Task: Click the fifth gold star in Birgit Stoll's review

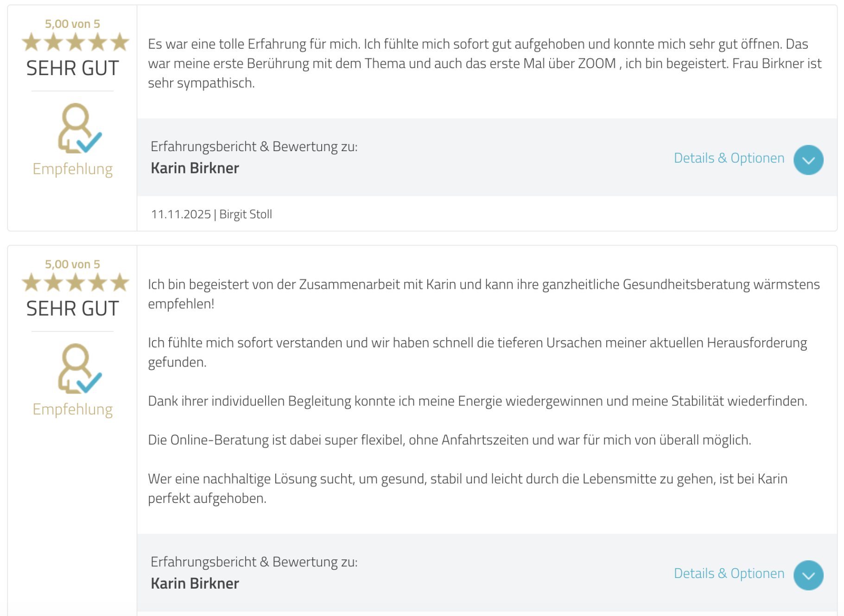Action: 120,43
